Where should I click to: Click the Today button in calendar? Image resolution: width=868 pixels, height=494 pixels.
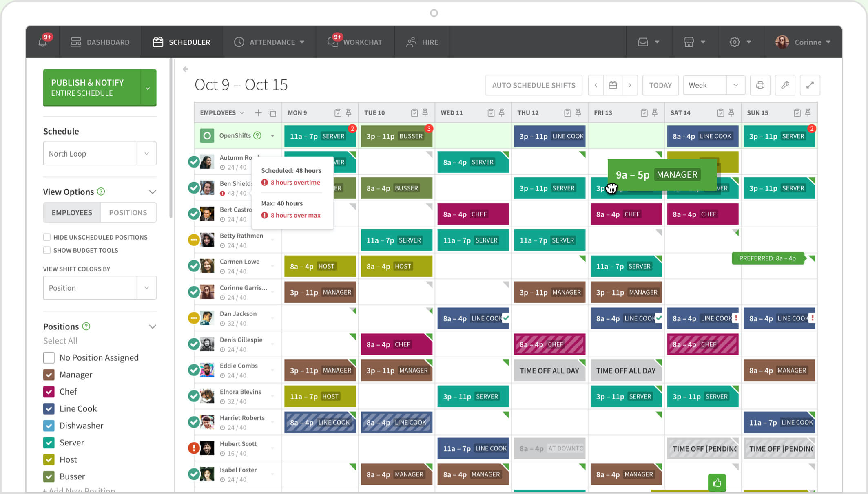coord(660,85)
